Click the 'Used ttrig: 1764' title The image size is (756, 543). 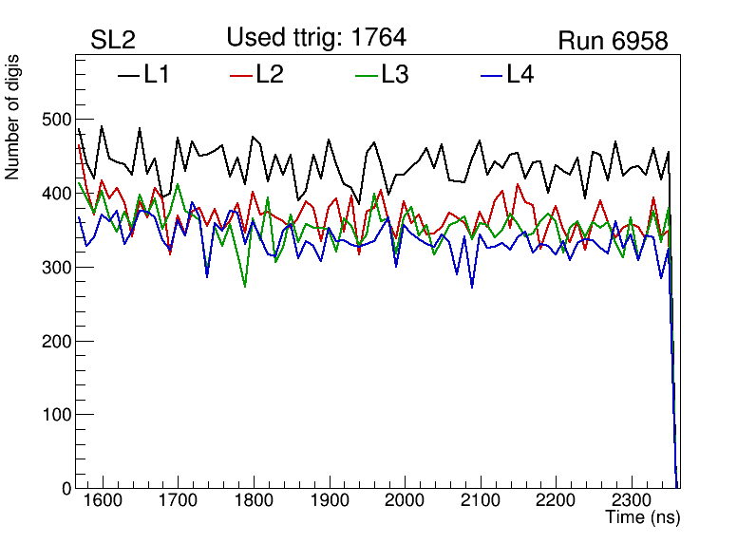[x=316, y=38]
